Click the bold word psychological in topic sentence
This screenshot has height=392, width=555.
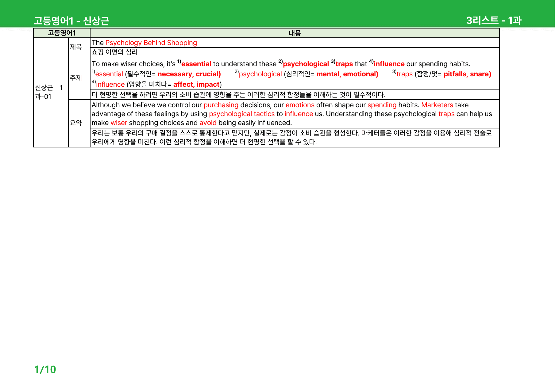point(306,64)
